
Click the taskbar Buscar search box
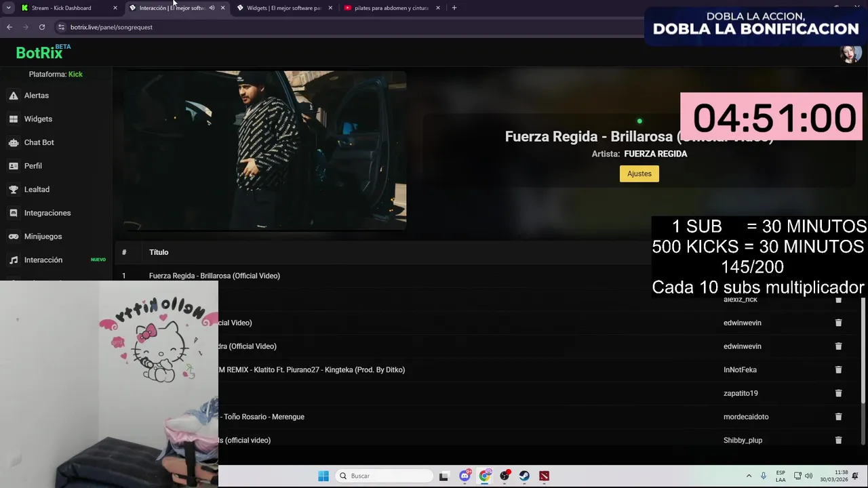coord(384,476)
